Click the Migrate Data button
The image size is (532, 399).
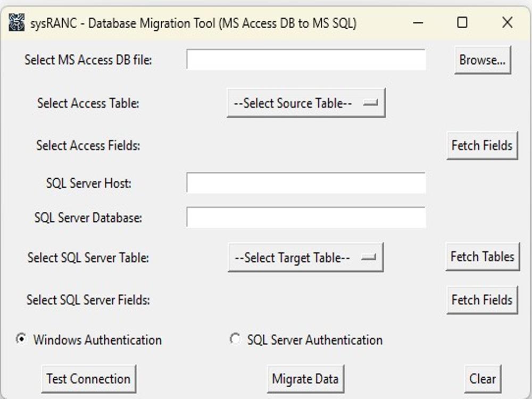pos(305,379)
